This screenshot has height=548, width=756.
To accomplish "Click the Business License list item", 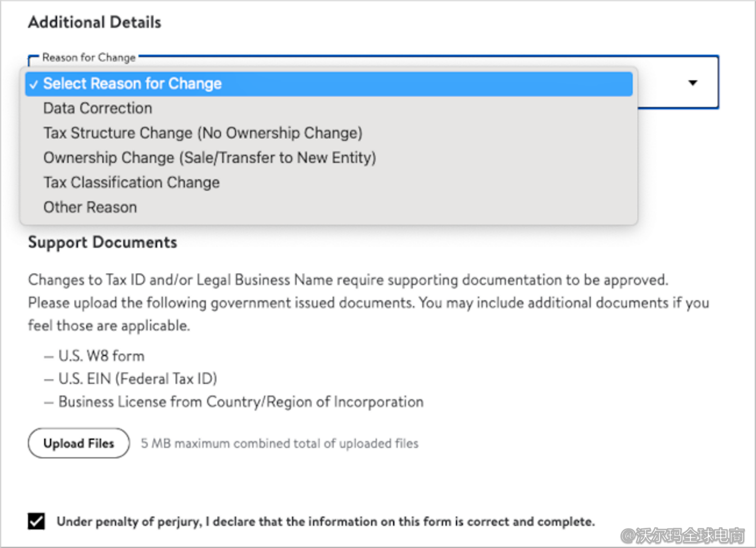I will (x=241, y=402).
